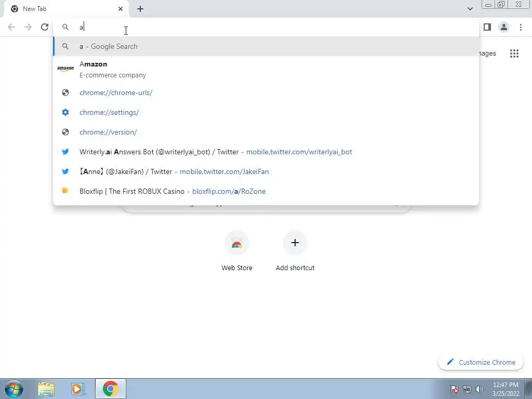Select the Amazon E-commerce company suggestion
The width and height of the screenshot is (532, 399).
266,70
